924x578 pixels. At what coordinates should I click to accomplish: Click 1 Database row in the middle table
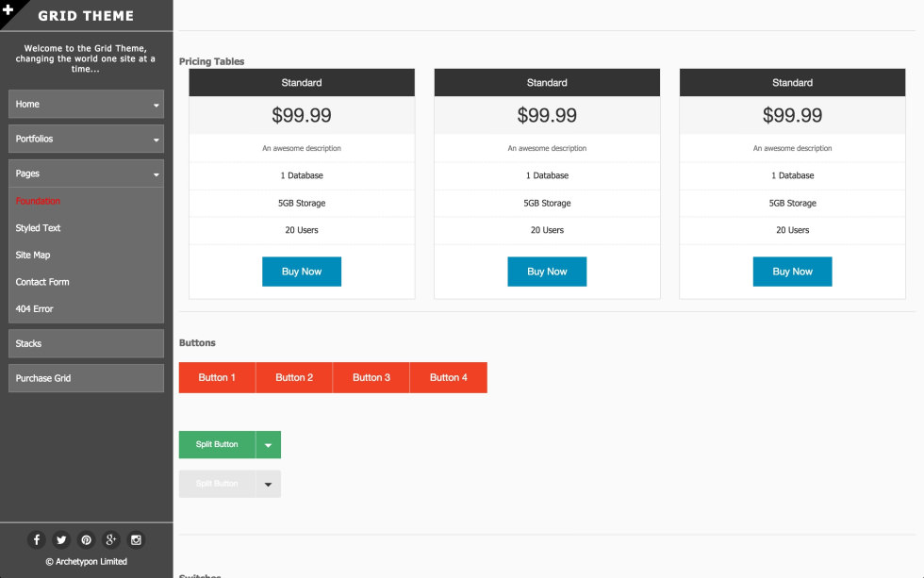(x=547, y=175)
